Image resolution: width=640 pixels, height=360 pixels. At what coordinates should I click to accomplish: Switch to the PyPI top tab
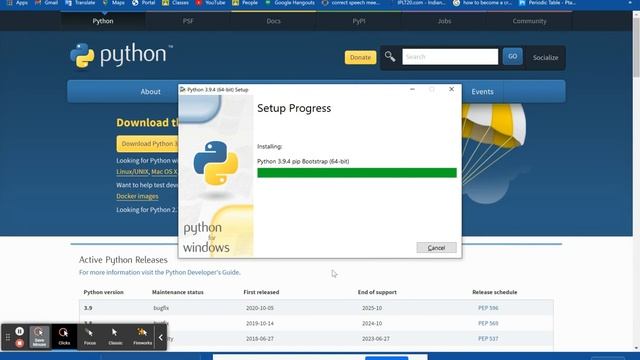(359, 21)
